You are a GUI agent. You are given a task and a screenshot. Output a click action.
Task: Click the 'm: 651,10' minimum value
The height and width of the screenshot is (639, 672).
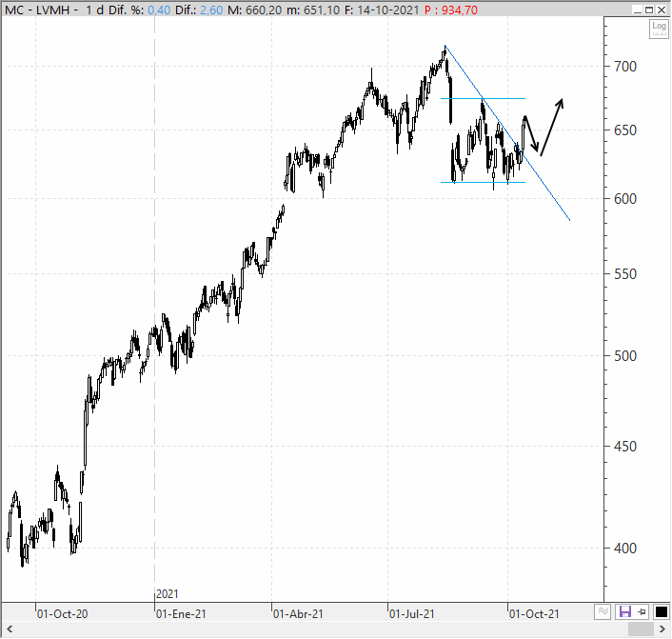313,10
